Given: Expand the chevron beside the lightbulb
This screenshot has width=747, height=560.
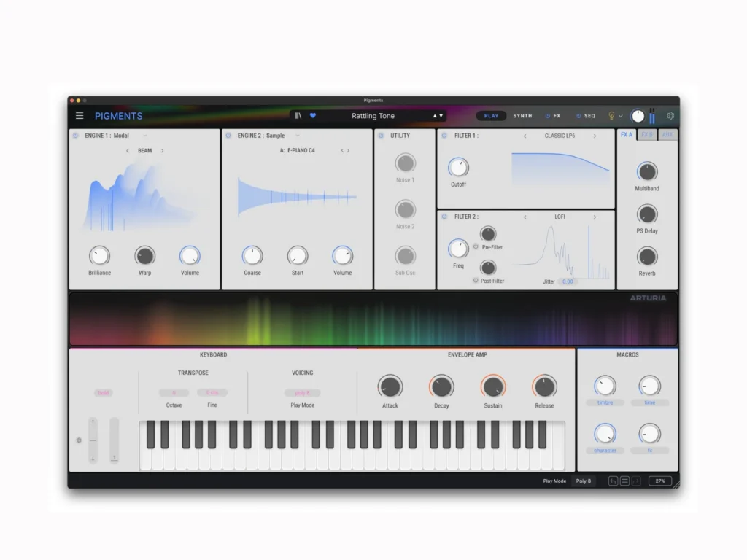Looking at the screenshot, I should pyautogui.click(x=620, y=116).
